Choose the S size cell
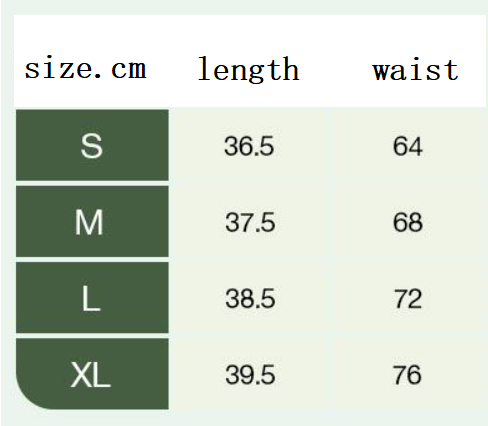The width and height of the screenshot is (488, 426). [x=92, y=145]
